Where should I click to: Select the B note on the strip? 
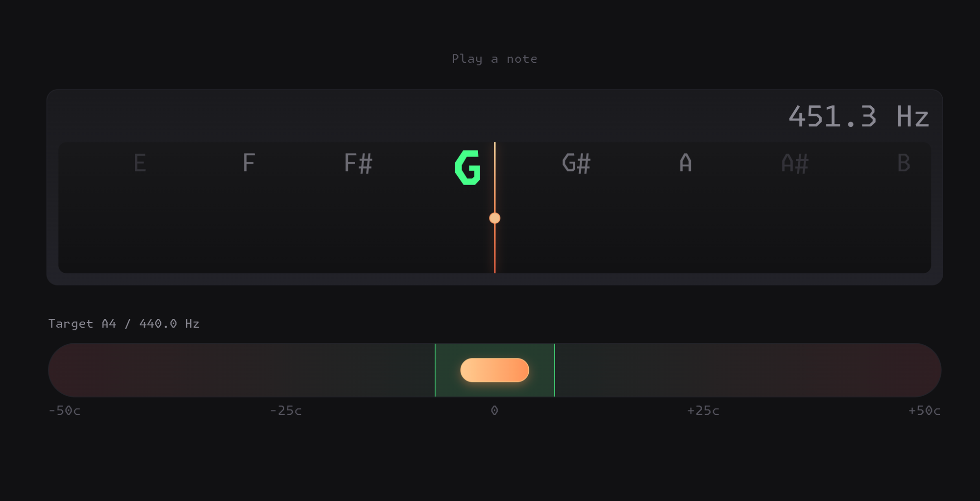[x=904, y=163]
